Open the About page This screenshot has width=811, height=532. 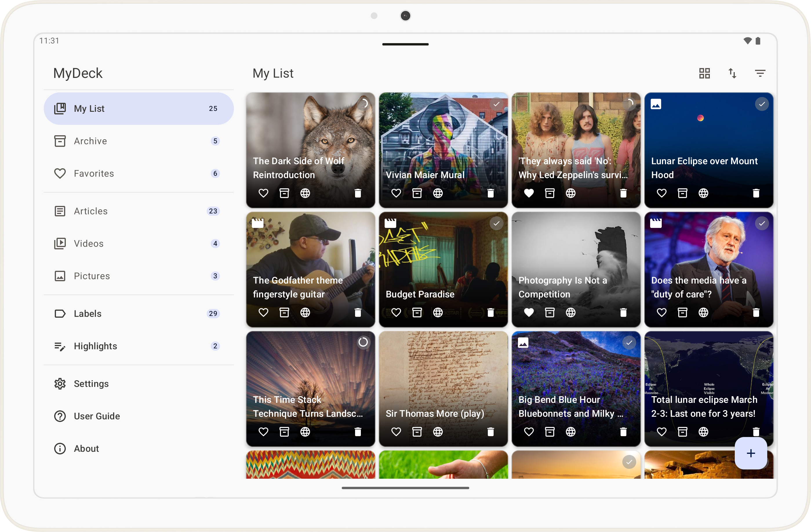coord(139,448)
